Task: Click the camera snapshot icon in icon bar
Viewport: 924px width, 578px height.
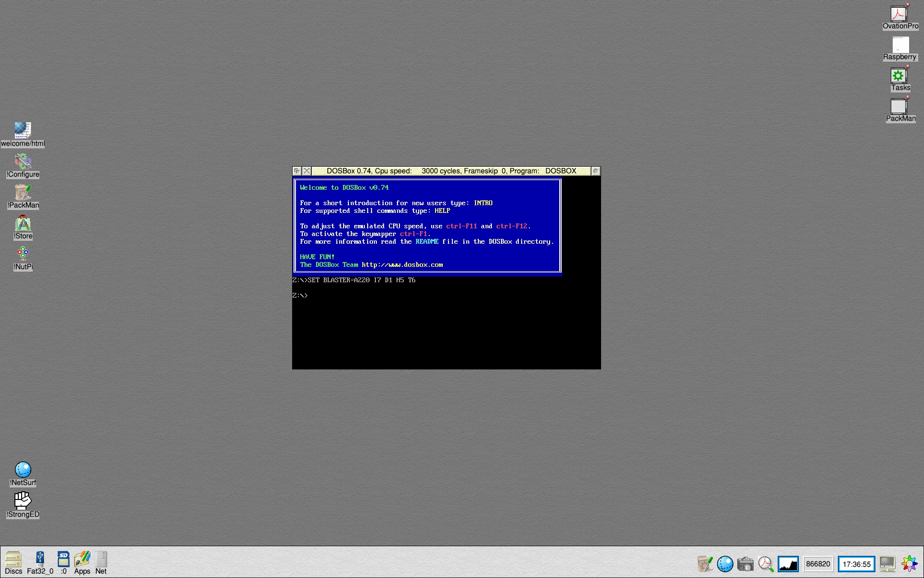Action: (x=745, y=564)
